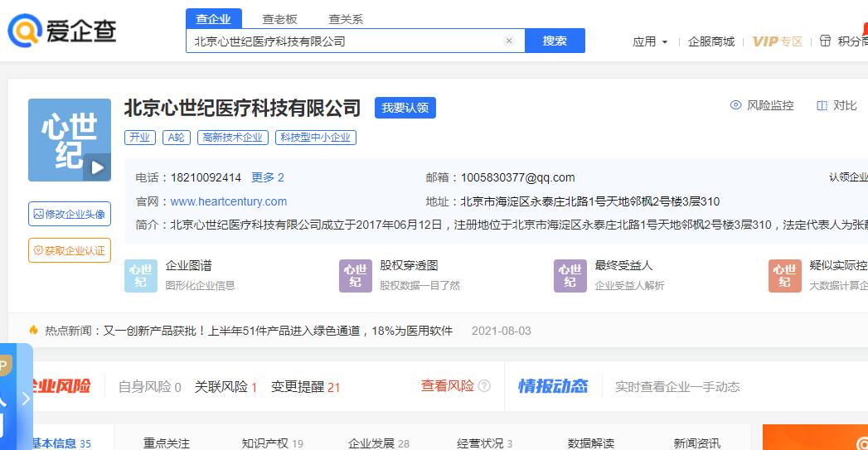
Task: Open the 新闻资讯 tab
Action: point(697,443)
